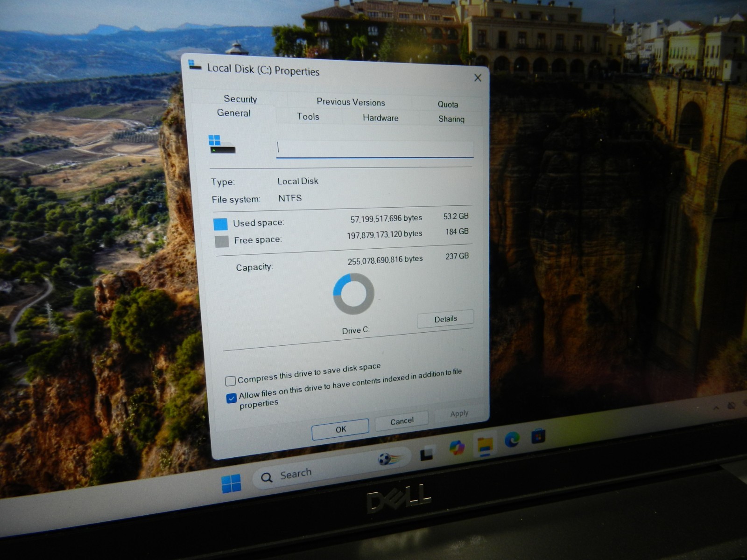Click the magnifier icon in taskbar search
747x560 pixels.
(x=267, y=477)
